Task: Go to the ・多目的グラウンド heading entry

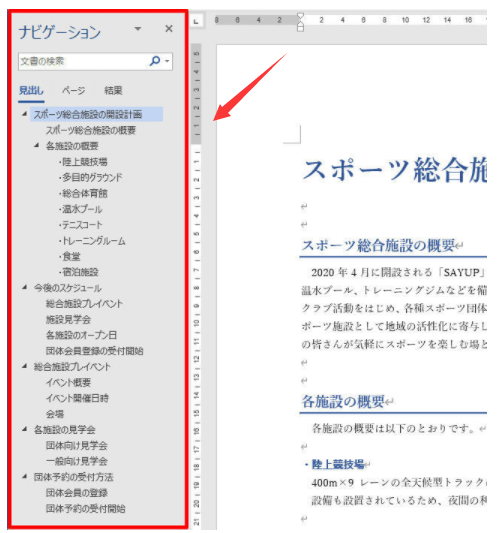Action: click(x=90, y=177)
